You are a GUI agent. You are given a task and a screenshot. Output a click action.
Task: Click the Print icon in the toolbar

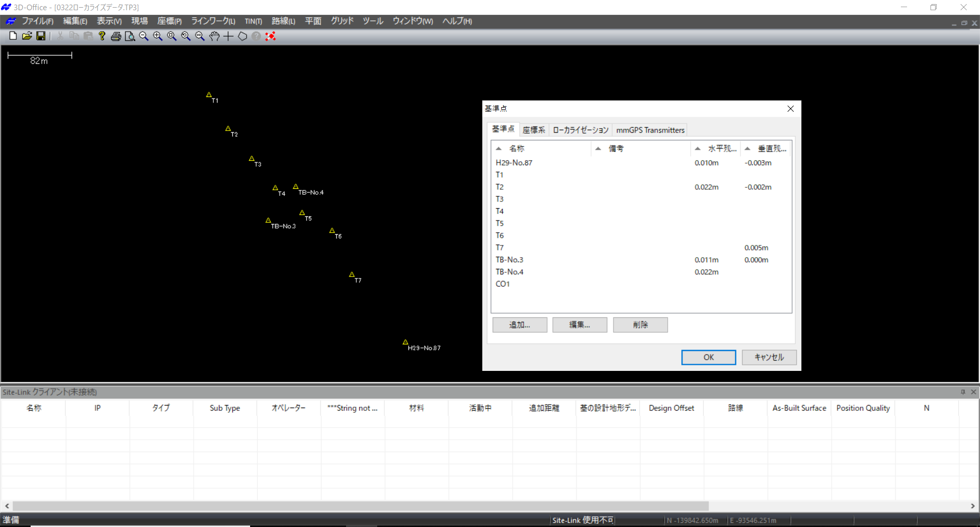[x=116, y=36]
